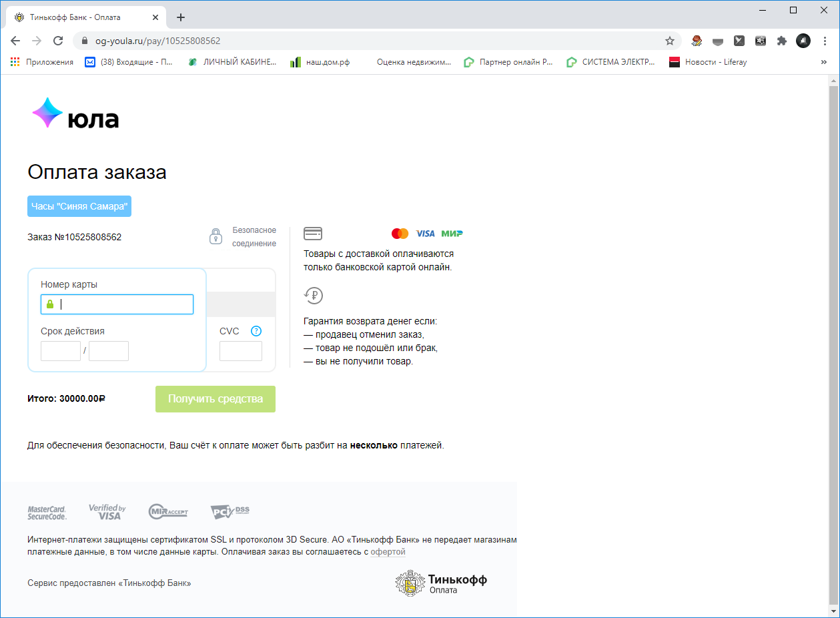This screenshot has width=840, height=618.
Task: Click MasterCard SecureCode badge
Action: tap(47, 513)
